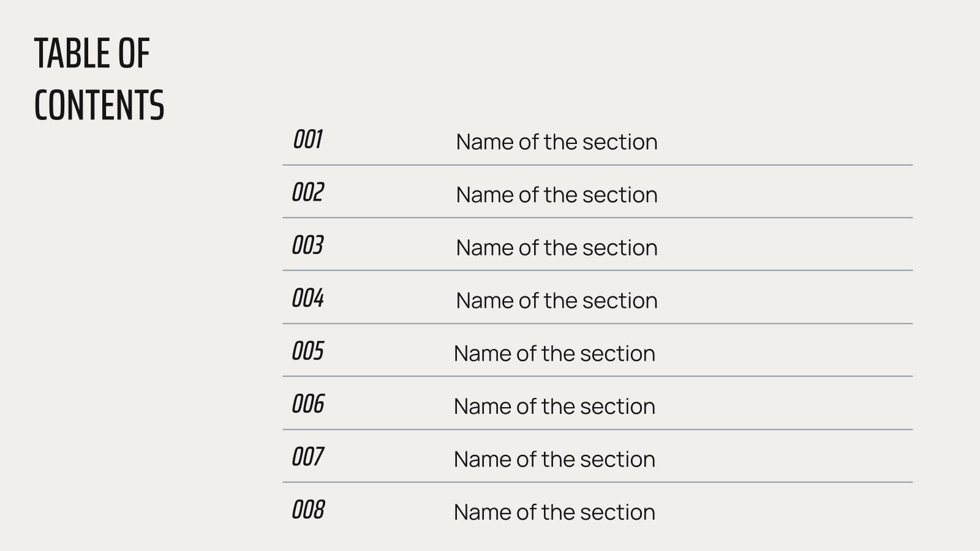Click the divider line below 001 row
The width and height of the screenshot is (980, 551).
(597, 165)
